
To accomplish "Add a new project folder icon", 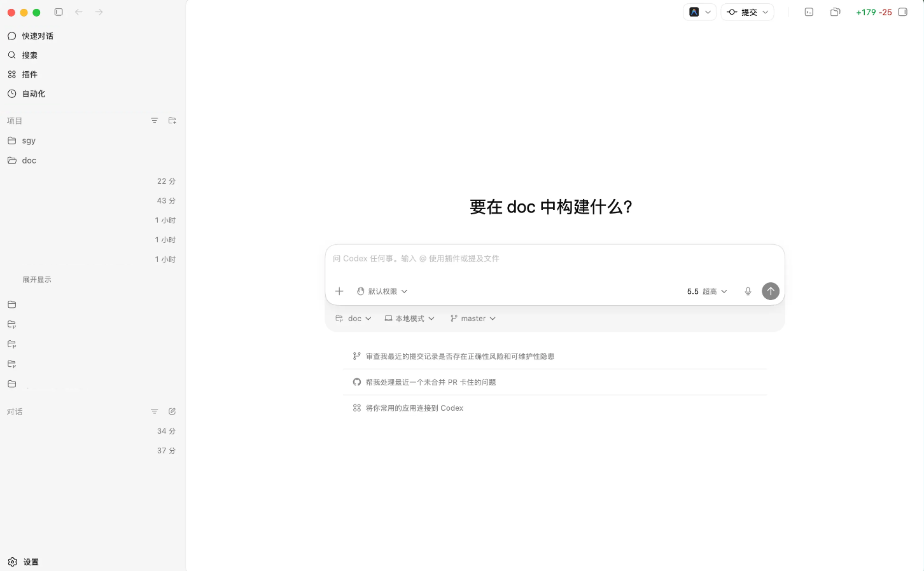I will pos(172,120).
